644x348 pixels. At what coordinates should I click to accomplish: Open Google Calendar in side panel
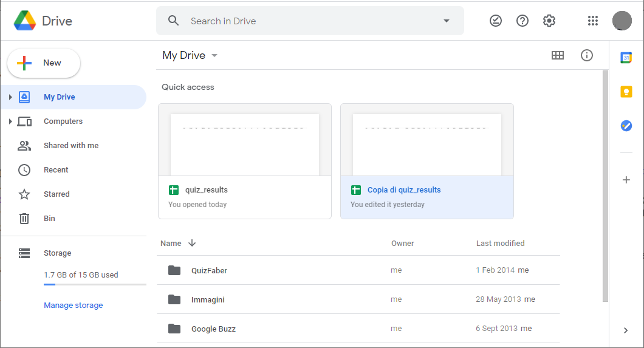point(626,58)
